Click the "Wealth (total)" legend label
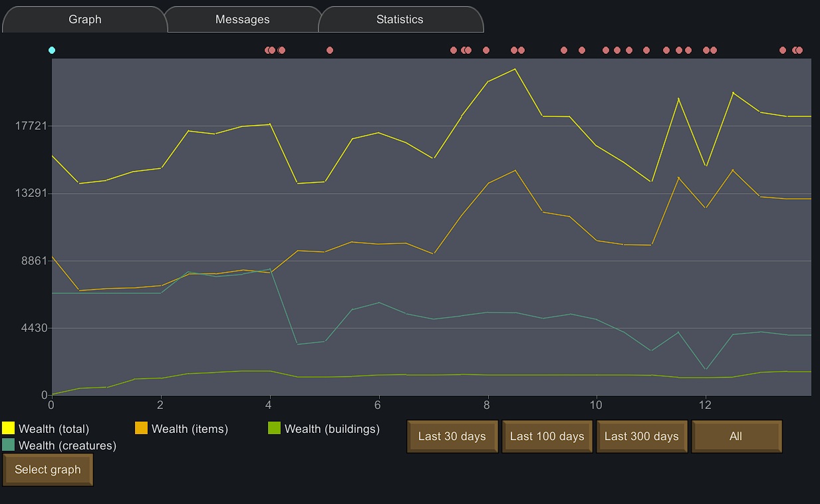Viewport: 820px width, 504px height. 54,429
